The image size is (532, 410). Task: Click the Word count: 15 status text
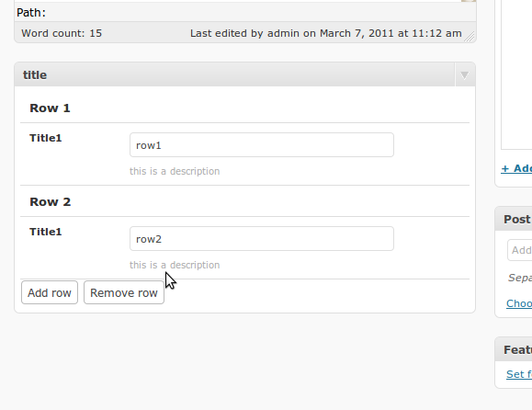tap(62, 33)
